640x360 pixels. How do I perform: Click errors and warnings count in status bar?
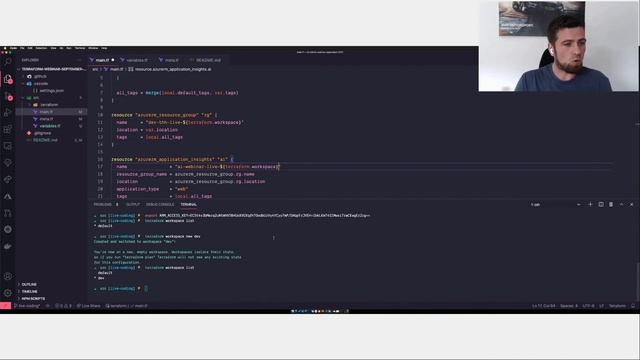coord(63,306)
